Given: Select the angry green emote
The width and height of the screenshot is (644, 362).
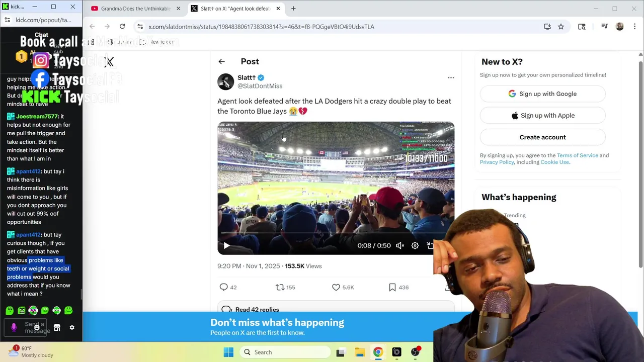Looking at the screenshot, I should pyautogui.click(x=22, y=311).
